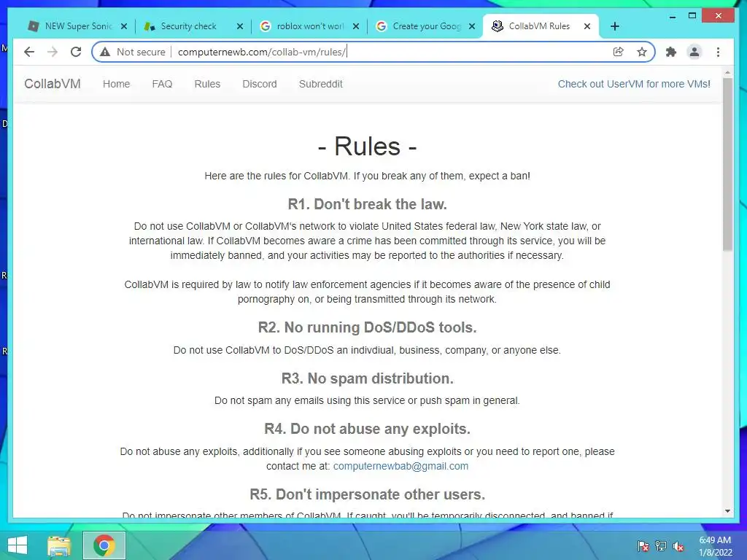
Task: Click the network tray icon
Action: 661,546
